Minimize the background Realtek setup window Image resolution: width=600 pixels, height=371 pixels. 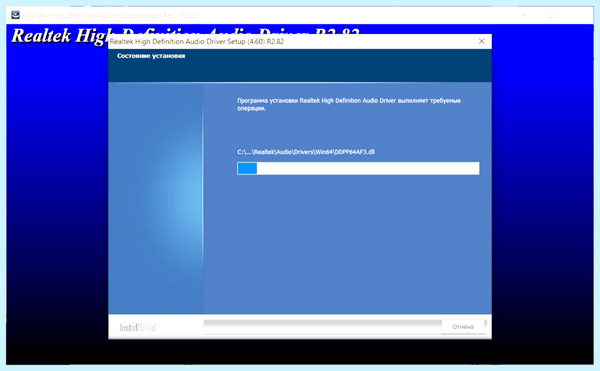(524, 15)
